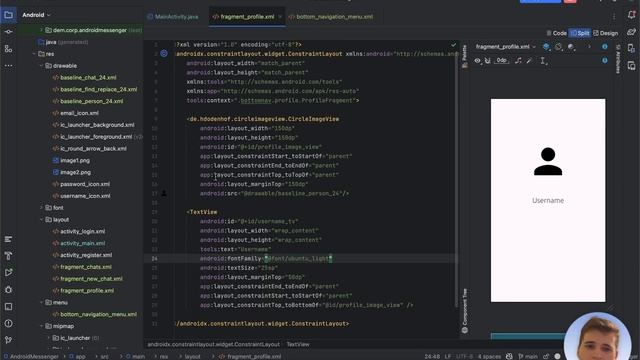
Task: Open the Structure tool window icon
Action: pos(8,49)
